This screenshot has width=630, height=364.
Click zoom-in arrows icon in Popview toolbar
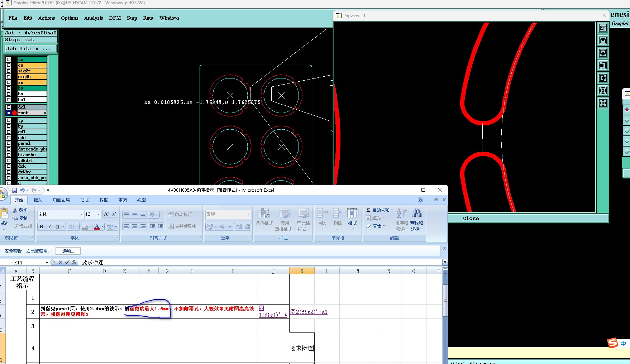point(603,90)
